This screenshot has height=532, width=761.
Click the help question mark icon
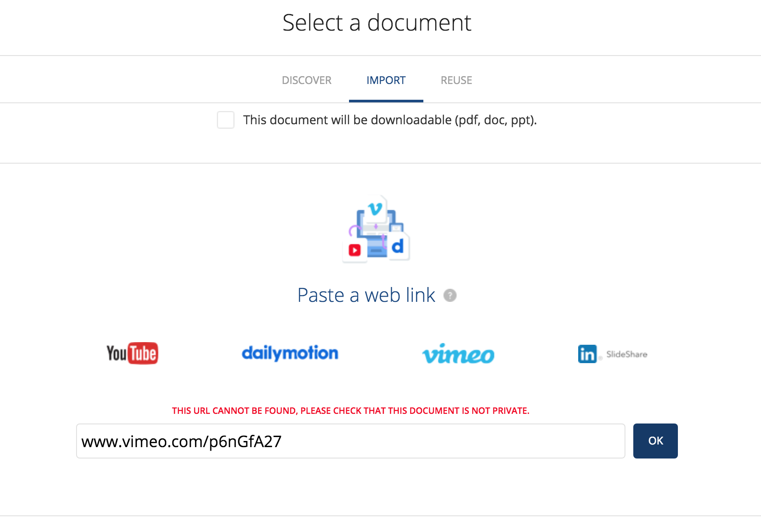click(x=450, y=296)
